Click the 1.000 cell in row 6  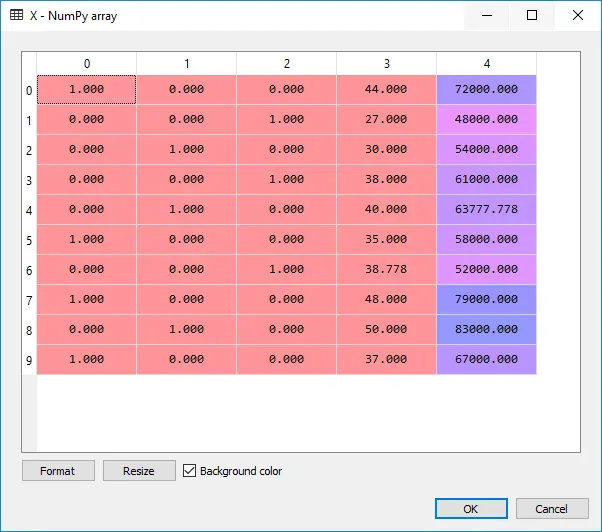[286, 269]
